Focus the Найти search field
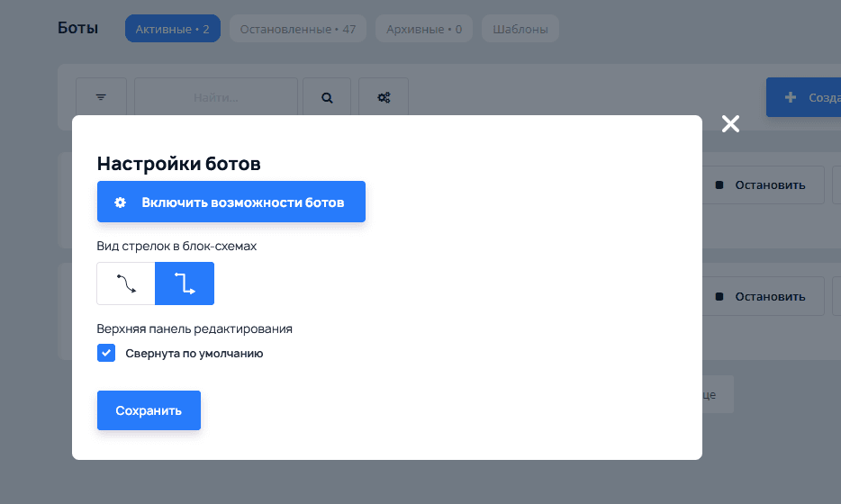This screenshot has height=504, width=841. [x=216, y=97]
